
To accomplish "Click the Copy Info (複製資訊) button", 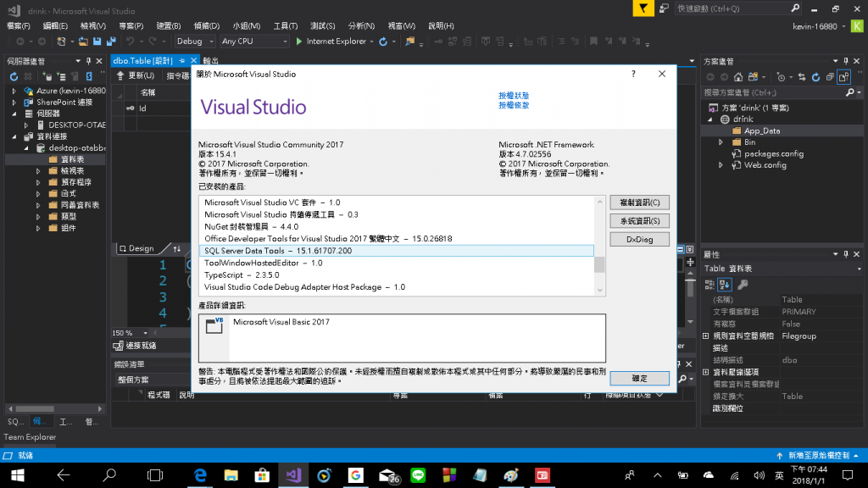I will click(639, 202).
